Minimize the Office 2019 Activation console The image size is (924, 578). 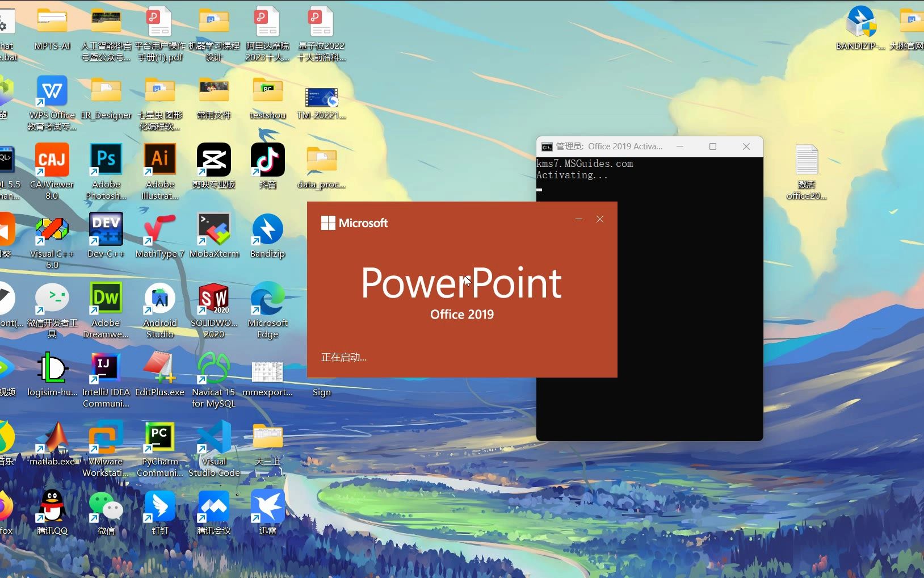[679, 146]
